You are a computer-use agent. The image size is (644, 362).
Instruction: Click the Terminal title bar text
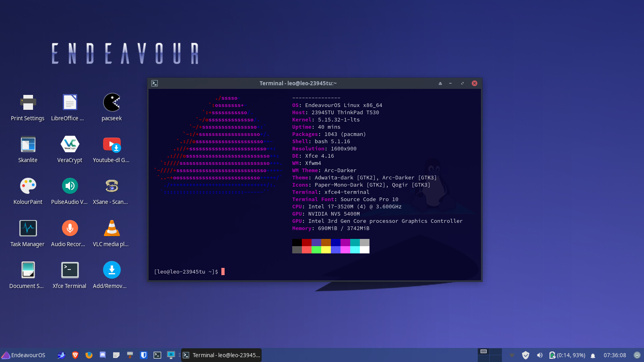pyautogui.click(x=298, y=83)
